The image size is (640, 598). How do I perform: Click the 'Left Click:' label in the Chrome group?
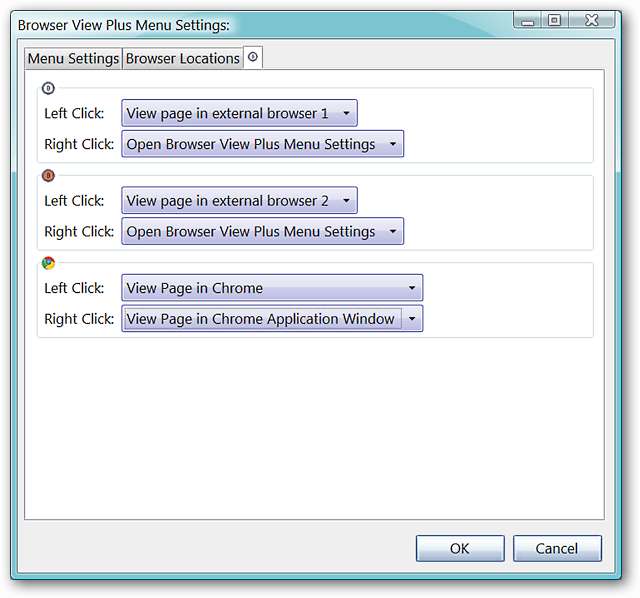pos(74,288)
